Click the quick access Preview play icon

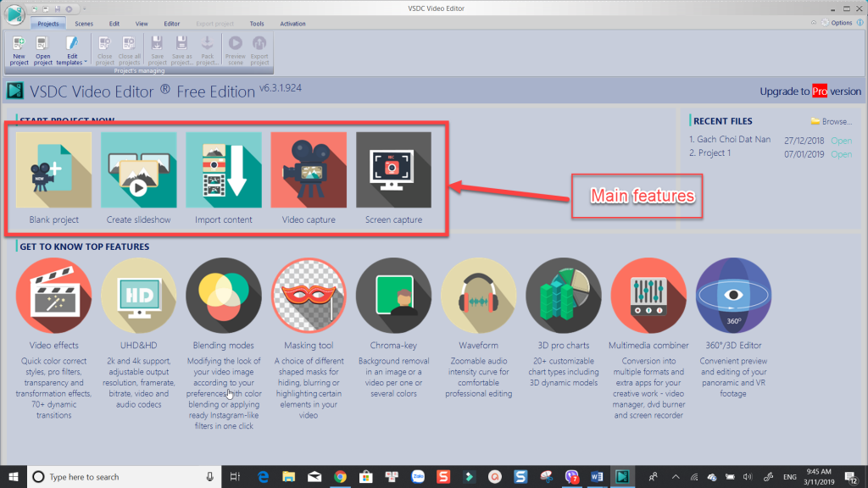click(70, 8)
